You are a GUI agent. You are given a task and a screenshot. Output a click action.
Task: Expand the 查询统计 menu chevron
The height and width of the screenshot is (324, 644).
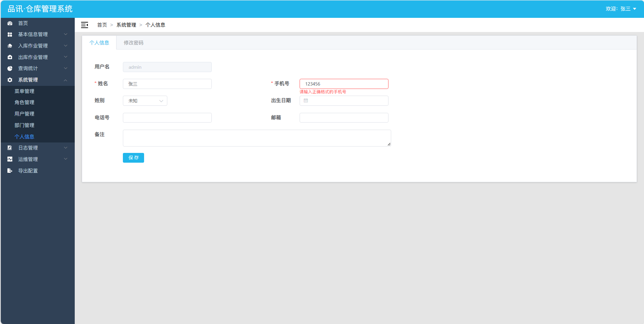tap(66, 68)
